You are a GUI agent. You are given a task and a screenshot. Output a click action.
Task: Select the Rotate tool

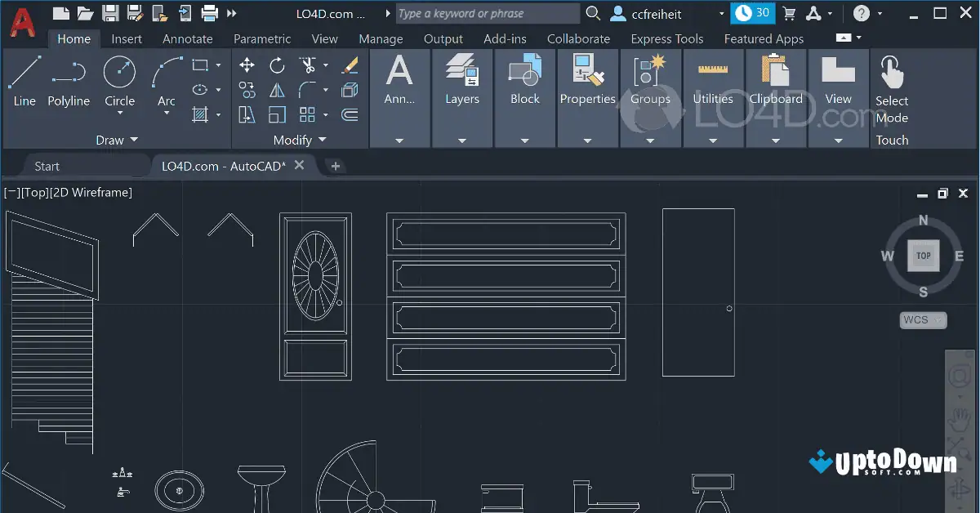[276, 65]
